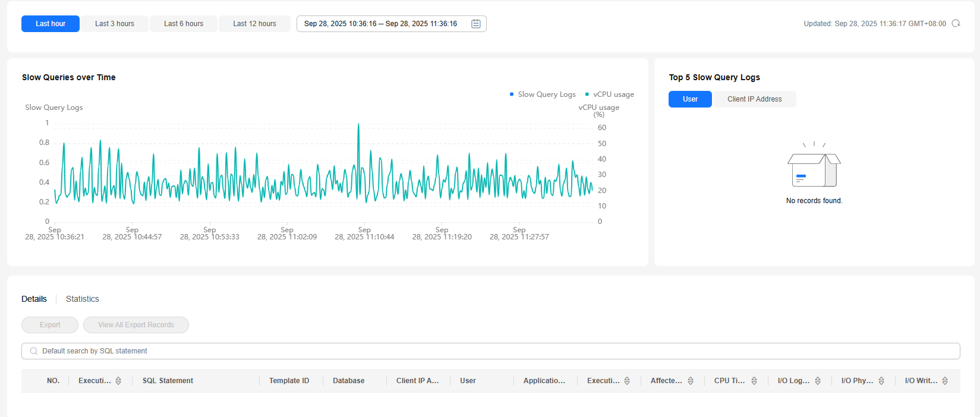Open the custom date range picker

(381, 24)
